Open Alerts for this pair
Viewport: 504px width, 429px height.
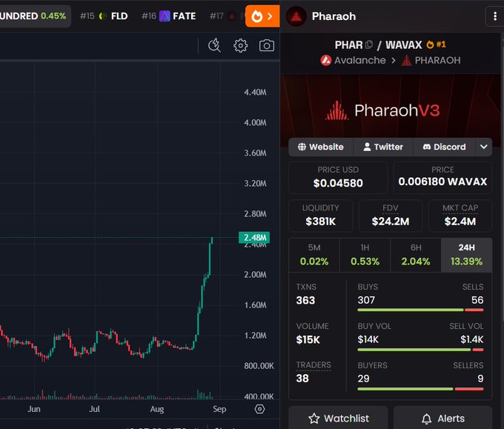click(x=443, y=419)
